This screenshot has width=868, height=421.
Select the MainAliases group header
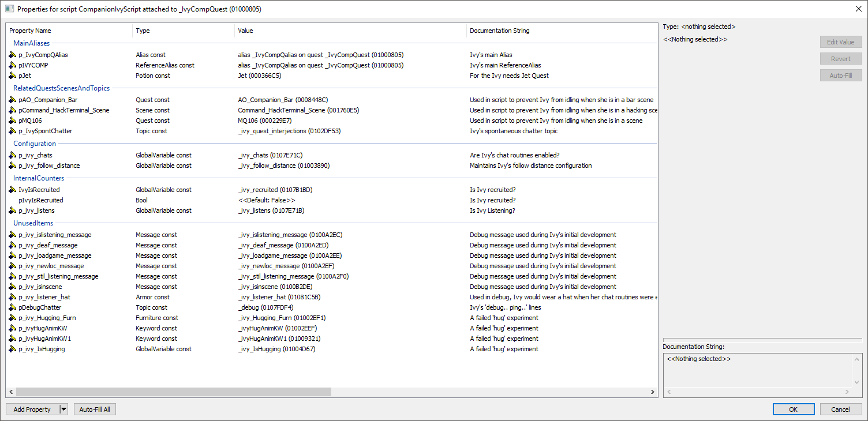[x=32, y=43]
